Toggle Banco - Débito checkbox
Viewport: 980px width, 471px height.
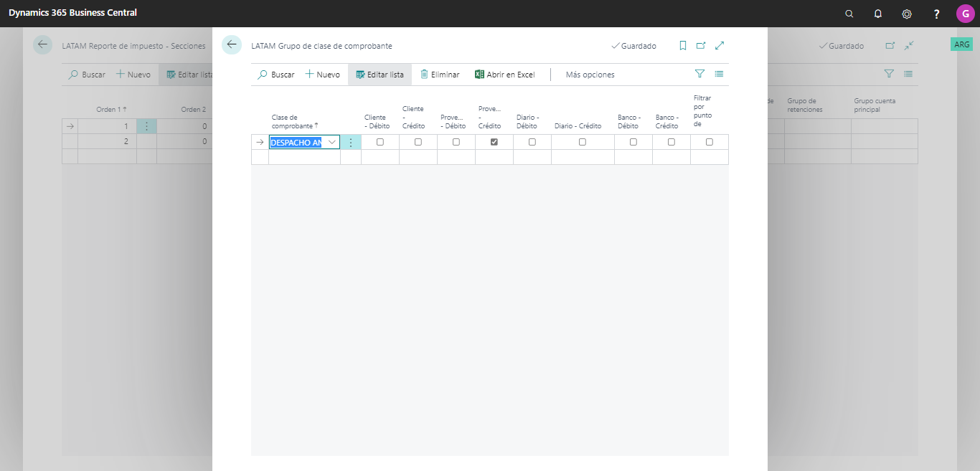pyautogui.click(x=633, y=142)
